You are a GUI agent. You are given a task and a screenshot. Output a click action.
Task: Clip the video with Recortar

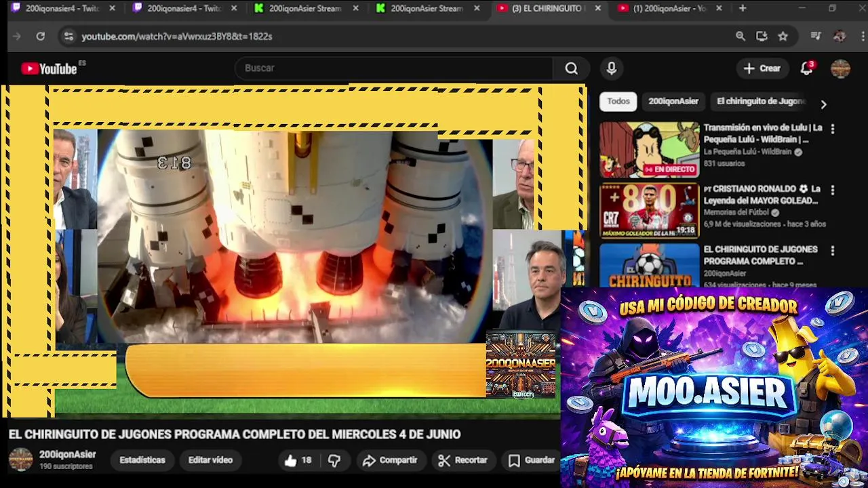(x=463, y=460)
